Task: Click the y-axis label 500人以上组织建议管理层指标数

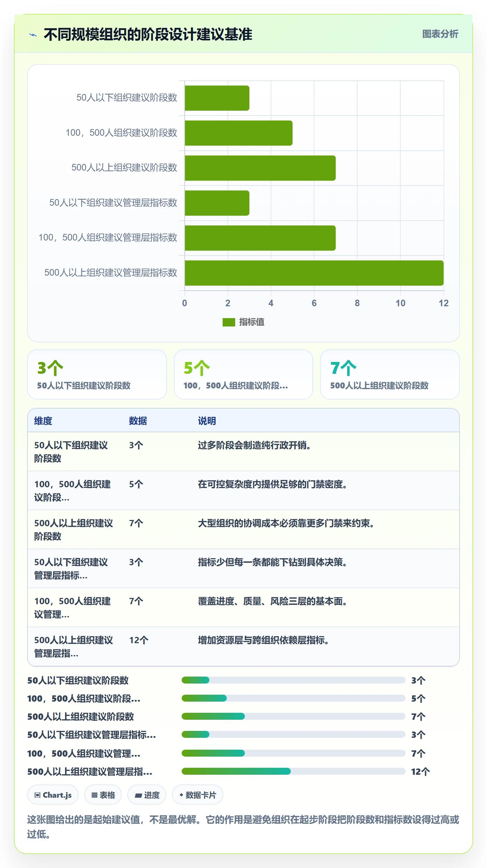Action: coord(111,273)
